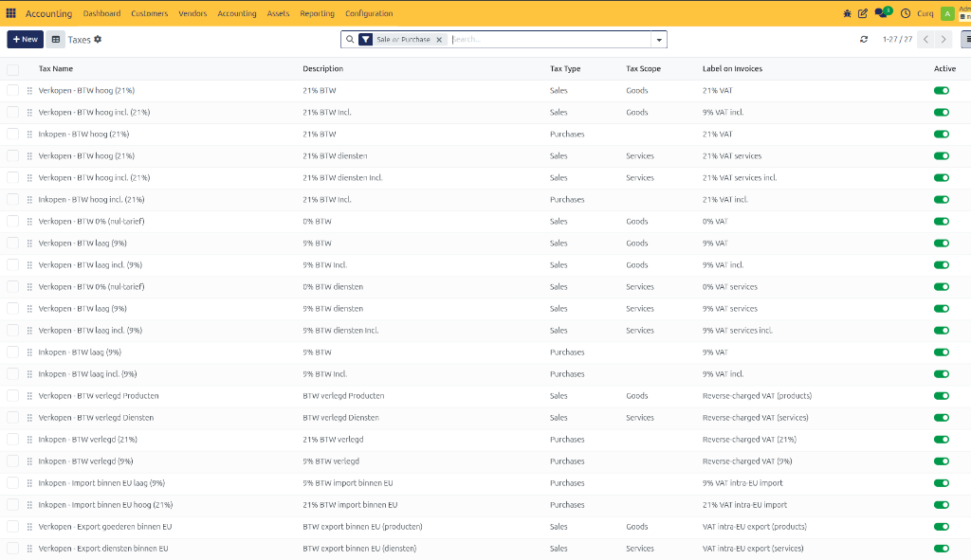Toggle Active for Verkopen - BTW verlegd Producten
The width and height of the screenshot is (971, 560).
pos(942,396)
